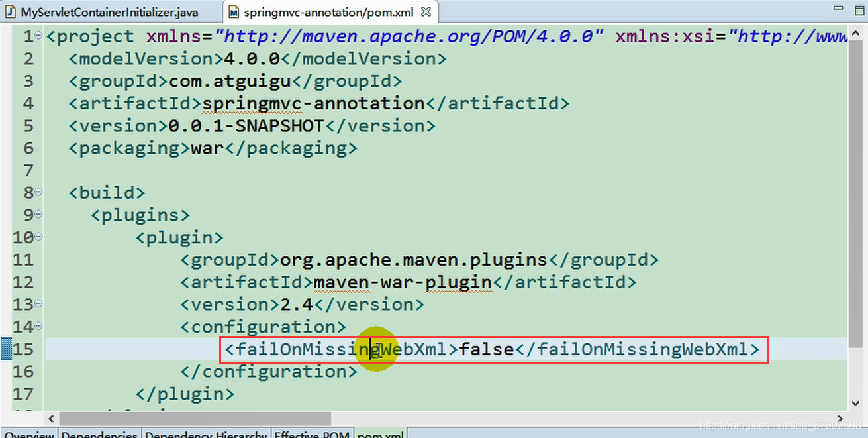Close the springmvc-annotation/pom.xml tab
Image resolution: width=868 pixels, height=438 pixels.
pyautogui.click(x=426, y=12)
